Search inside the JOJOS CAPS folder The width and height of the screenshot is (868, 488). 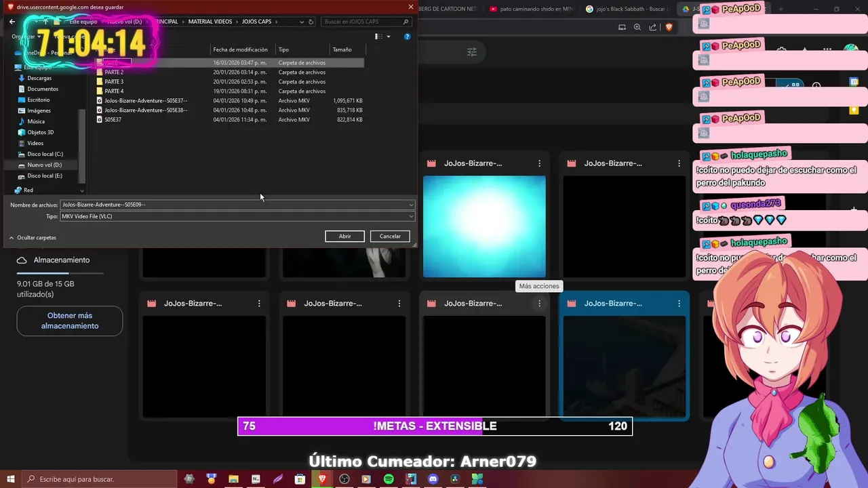pyautogui.click(x=366, y=22)
